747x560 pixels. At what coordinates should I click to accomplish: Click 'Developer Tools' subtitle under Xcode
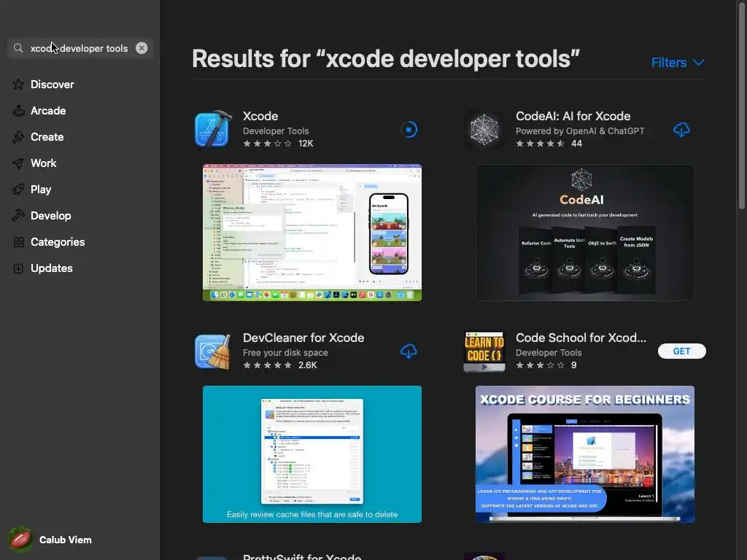[276, 131]
